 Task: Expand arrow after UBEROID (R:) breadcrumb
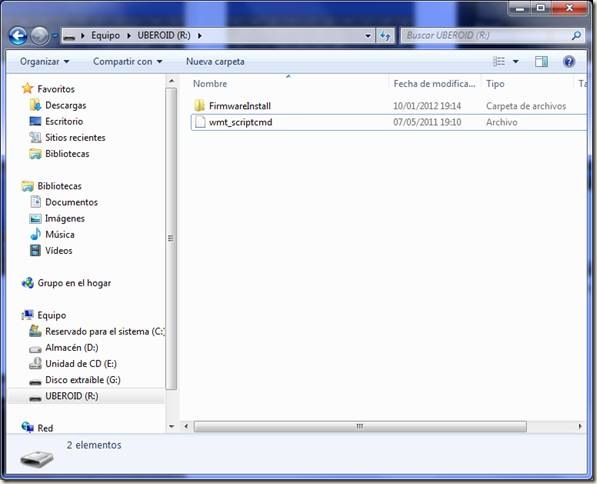point(200,36)
